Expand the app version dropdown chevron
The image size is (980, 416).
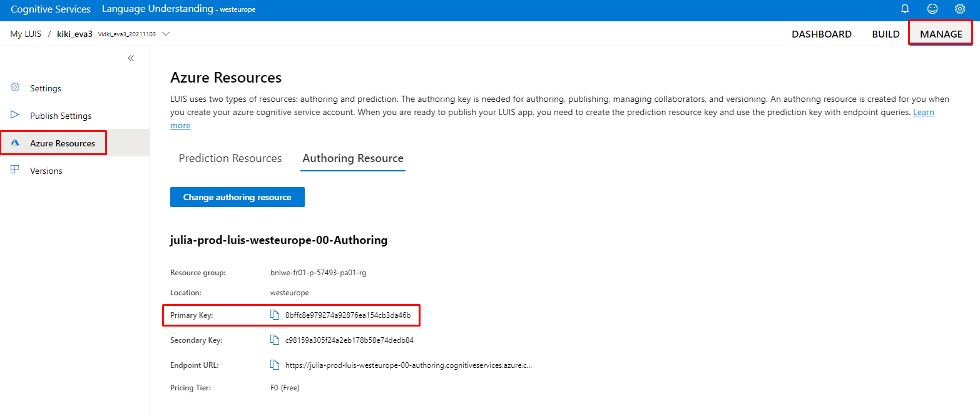pyautogui.click(x=166, y=34)
